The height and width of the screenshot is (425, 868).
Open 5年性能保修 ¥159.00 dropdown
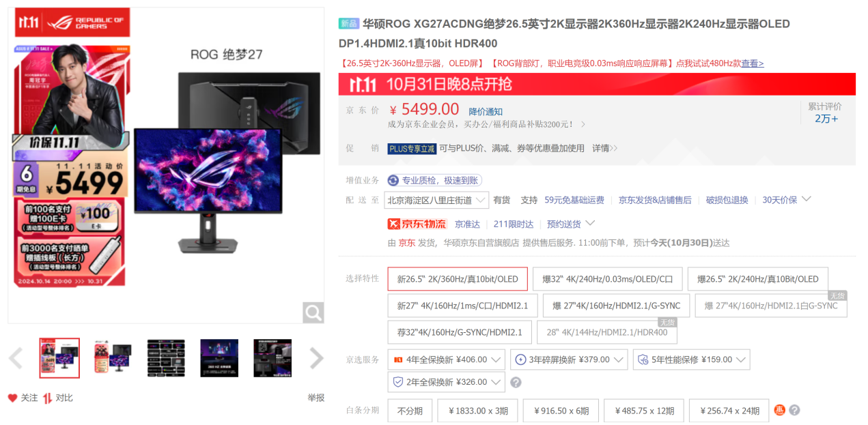click(691, 360)
